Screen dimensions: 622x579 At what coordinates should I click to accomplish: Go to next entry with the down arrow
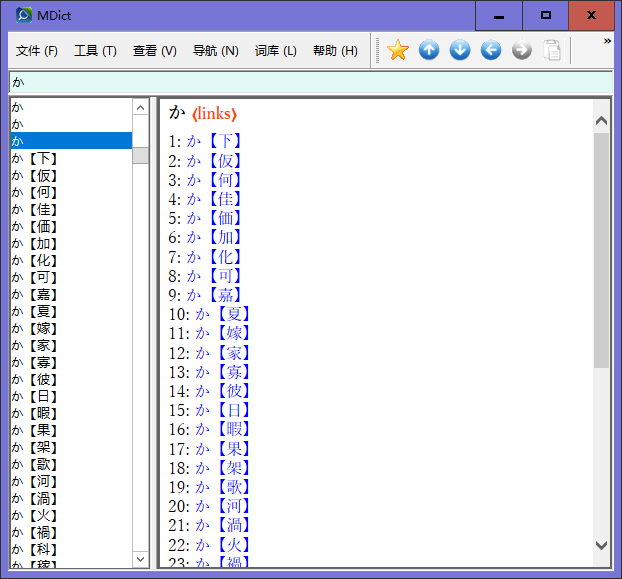(x=460, y=50)
